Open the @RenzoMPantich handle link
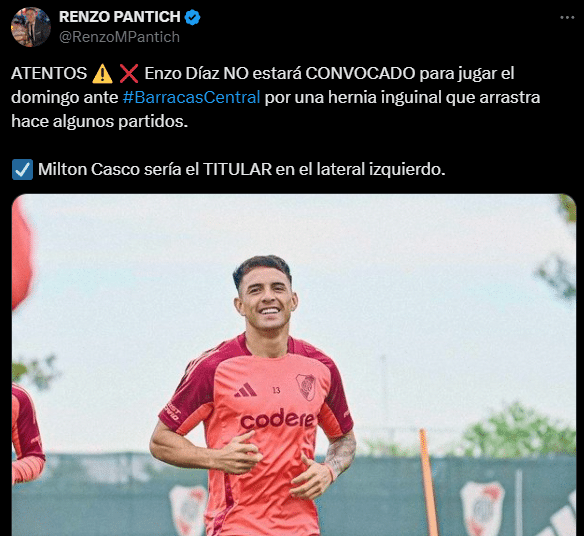 coord(119,37)
